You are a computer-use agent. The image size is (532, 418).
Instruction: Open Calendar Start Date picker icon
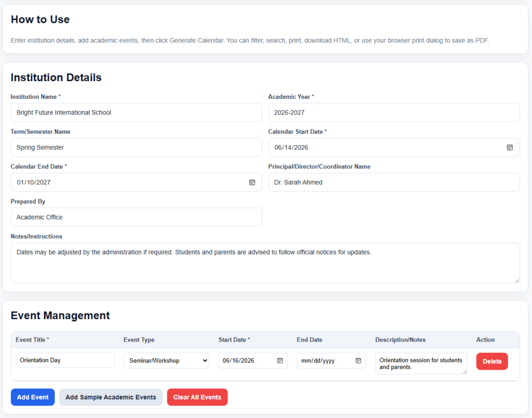coord(510,147)
